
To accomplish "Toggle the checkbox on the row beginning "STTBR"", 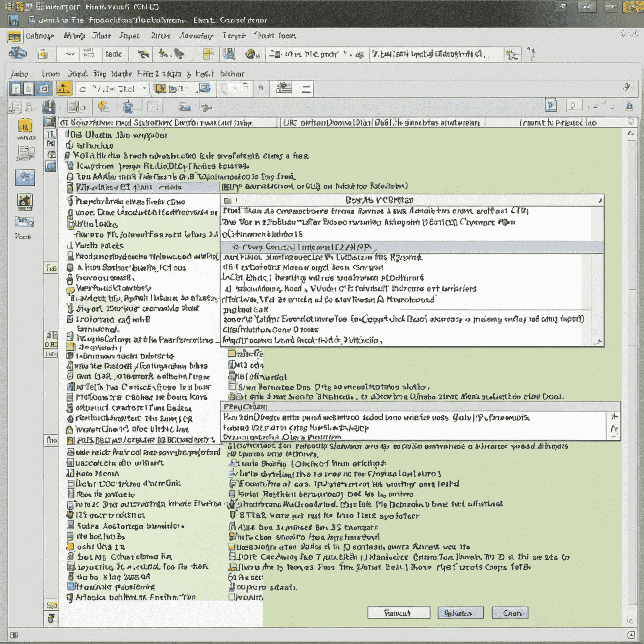I will tap(233, 516).
